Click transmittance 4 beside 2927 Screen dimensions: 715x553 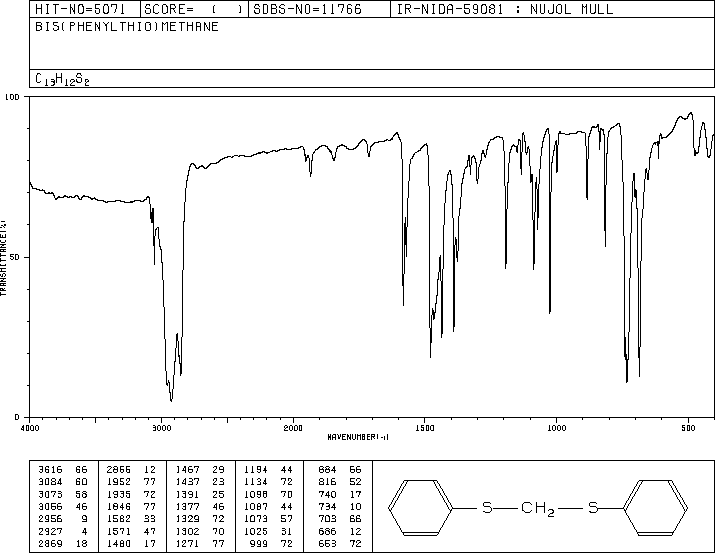[x=84, y=531]
